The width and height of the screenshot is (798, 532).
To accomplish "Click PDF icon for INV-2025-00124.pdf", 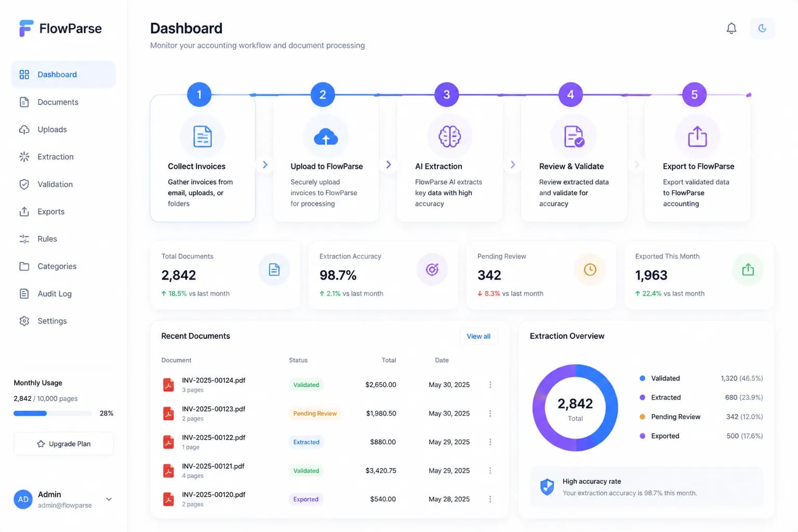I will [168, 385].
